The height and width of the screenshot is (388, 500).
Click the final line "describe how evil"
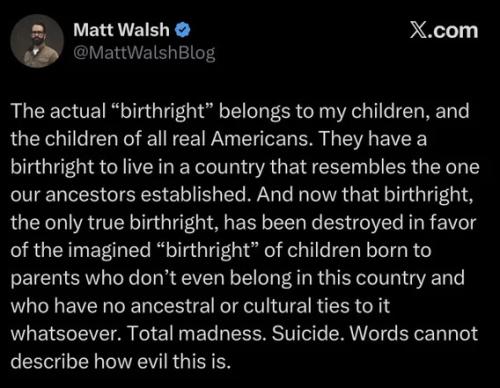coord(121,361)
